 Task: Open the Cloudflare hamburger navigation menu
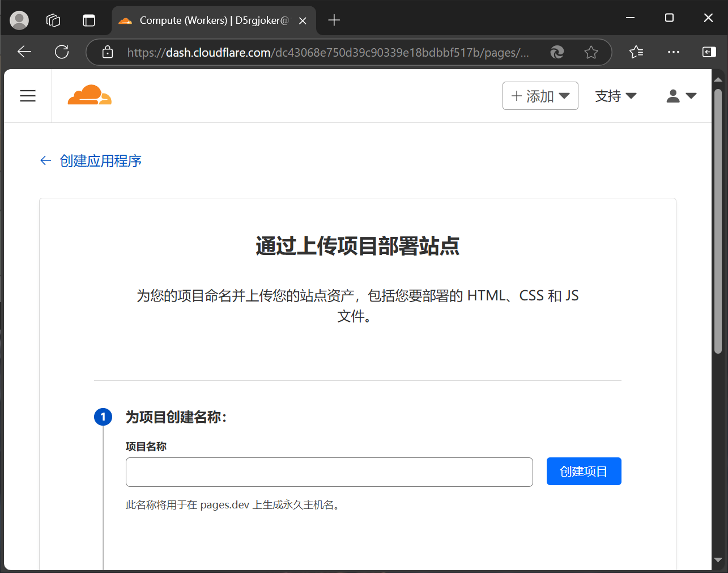pos(28,96)
